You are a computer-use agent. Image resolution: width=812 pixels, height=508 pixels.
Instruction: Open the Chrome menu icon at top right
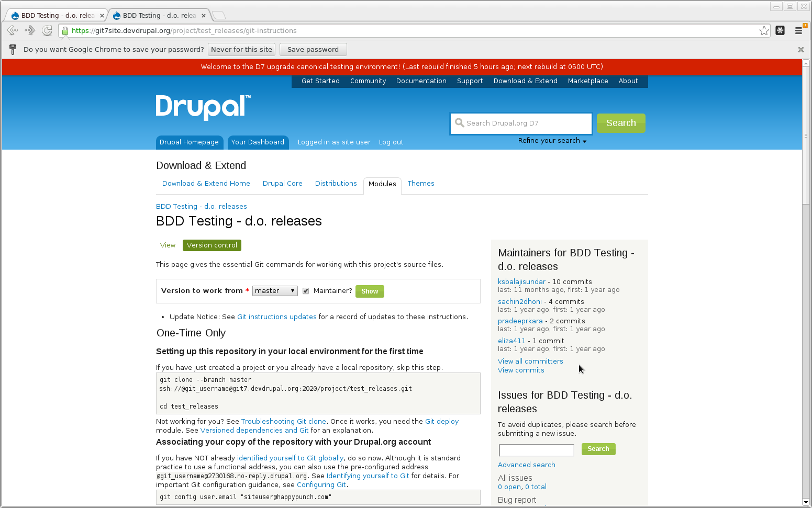798,30
